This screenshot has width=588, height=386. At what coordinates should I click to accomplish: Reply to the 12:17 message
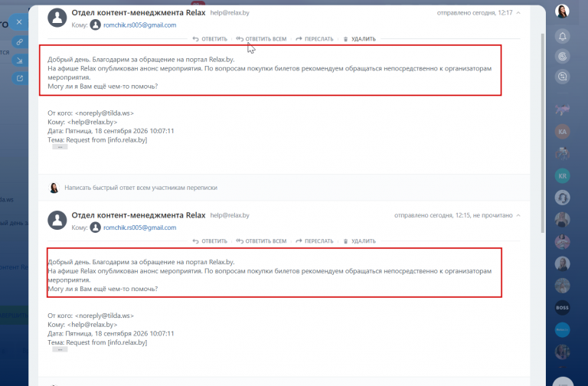pos(210,39)
